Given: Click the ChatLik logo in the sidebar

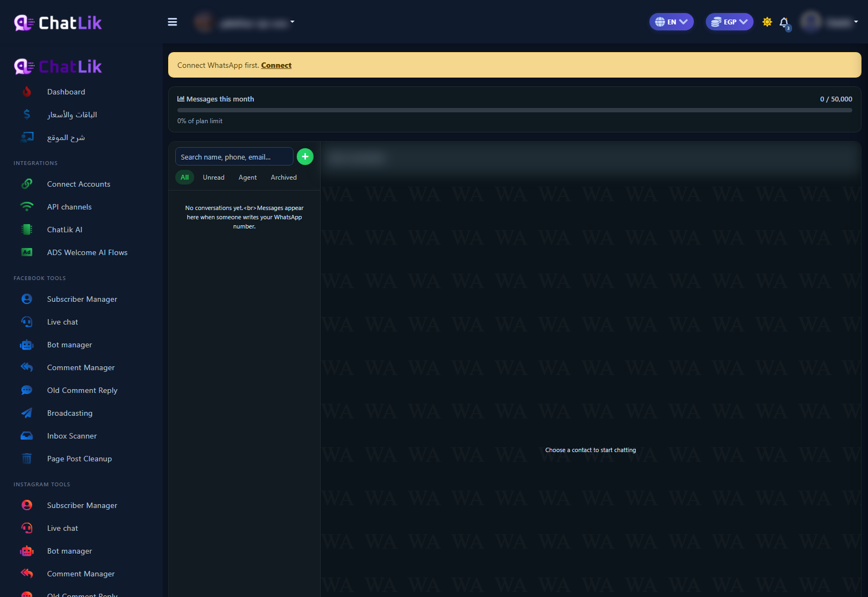Looking at the screenshot, I should point(58,67).
